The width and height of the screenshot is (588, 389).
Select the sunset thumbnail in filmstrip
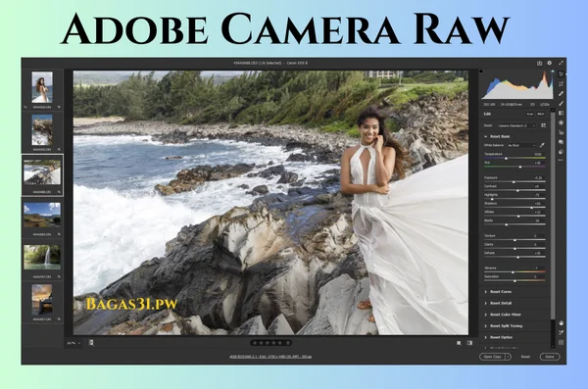tap(42, 300)
